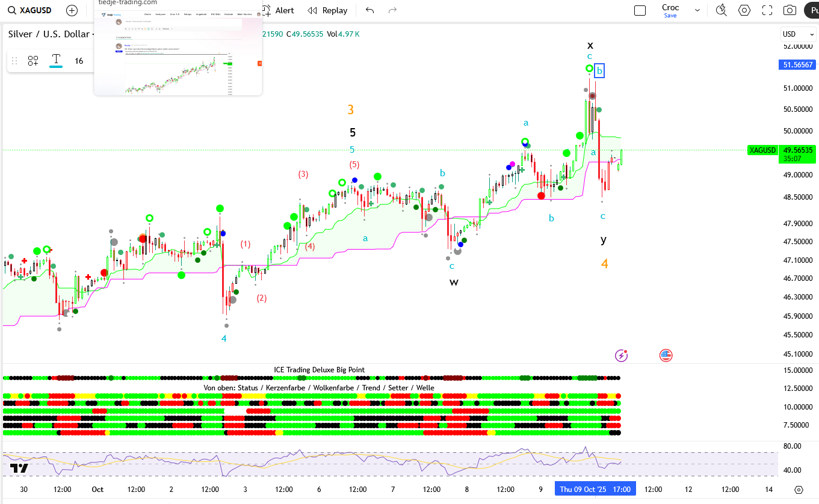The image size is (819, 504).
Task: Undo the last chart action
Action: click(x=369, y=10)
